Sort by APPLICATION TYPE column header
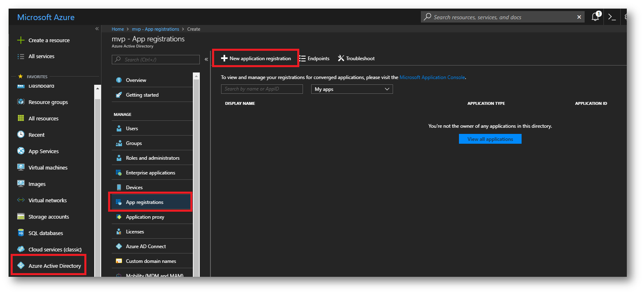The width and height of the screenshot is (644, 294). [x=486, y=104]
